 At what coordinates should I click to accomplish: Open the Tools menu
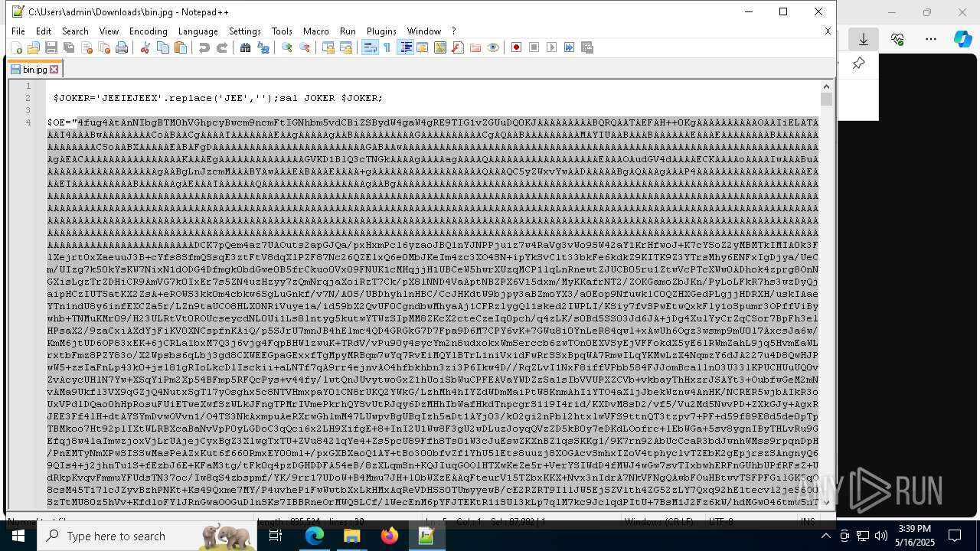coord(282,31)
